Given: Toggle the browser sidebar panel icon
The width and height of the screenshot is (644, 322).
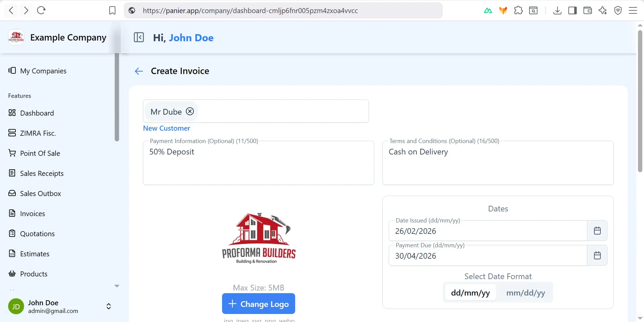Looking at the screenshot, I should coord(573,11).
